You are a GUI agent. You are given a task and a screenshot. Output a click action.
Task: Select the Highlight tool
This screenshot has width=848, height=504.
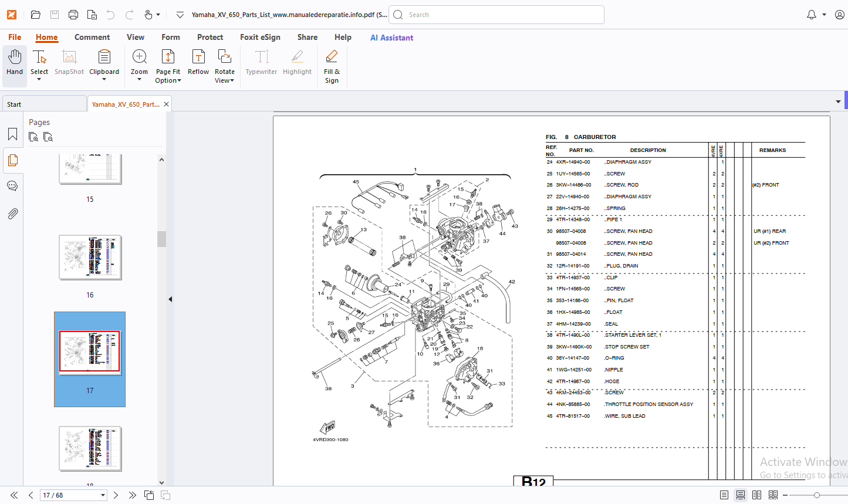coord(297,62)
